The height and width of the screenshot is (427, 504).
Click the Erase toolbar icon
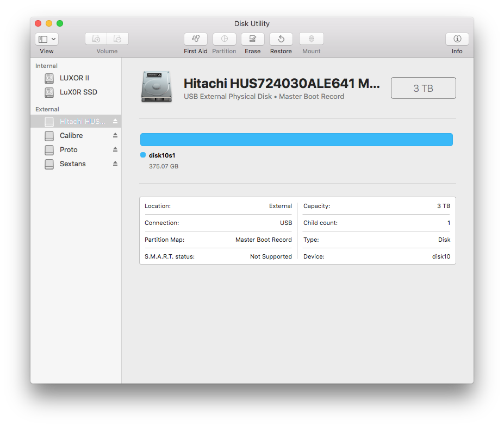(253, 39)
